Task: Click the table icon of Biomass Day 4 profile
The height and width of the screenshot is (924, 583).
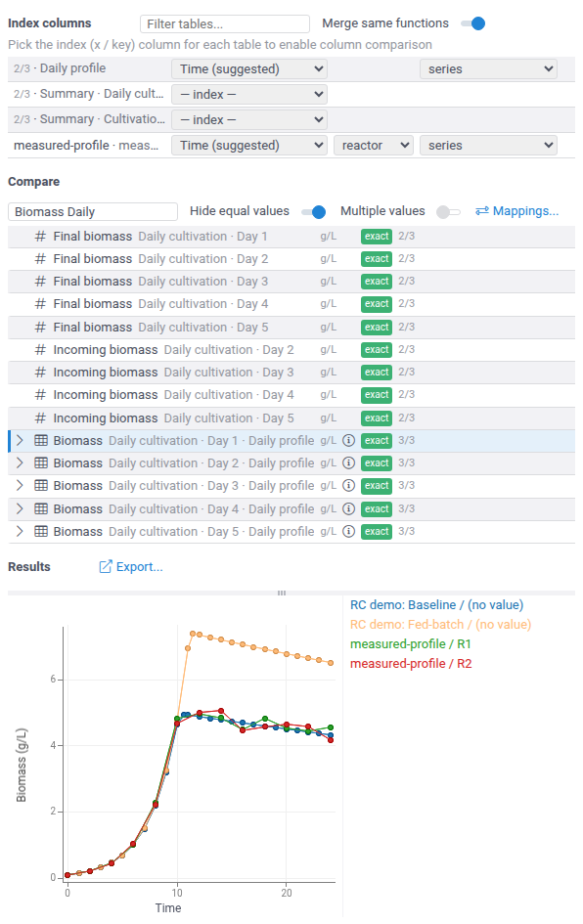Action: point(41,508)
